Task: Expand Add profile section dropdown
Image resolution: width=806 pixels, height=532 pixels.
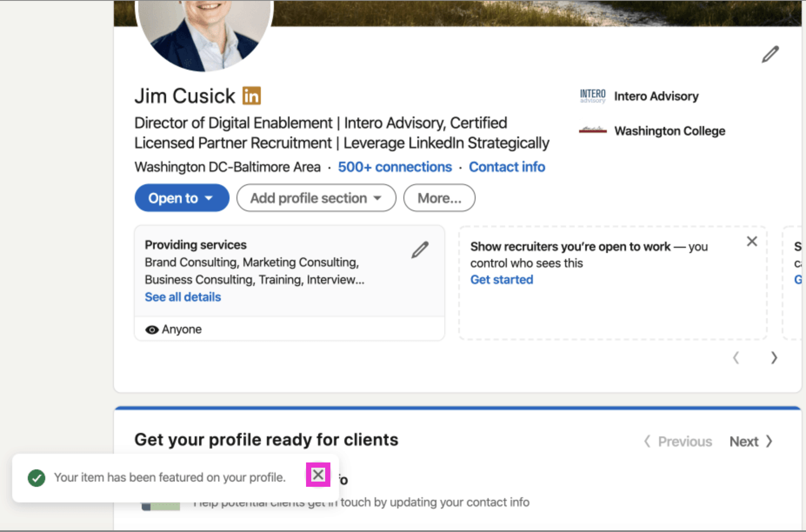Action: [316, 198]
